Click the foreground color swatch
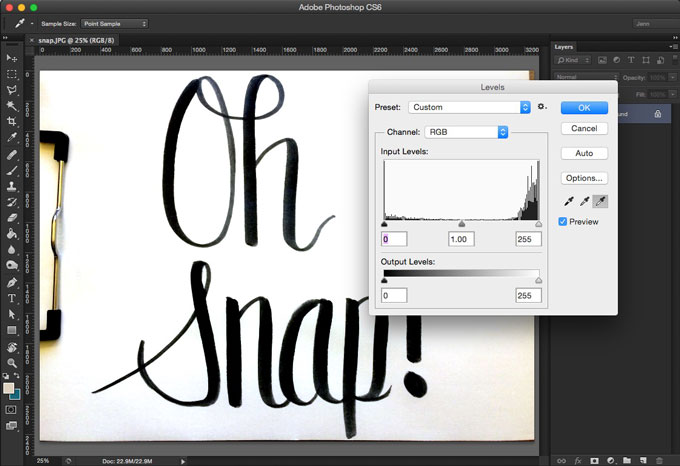 tap(8, 388)
